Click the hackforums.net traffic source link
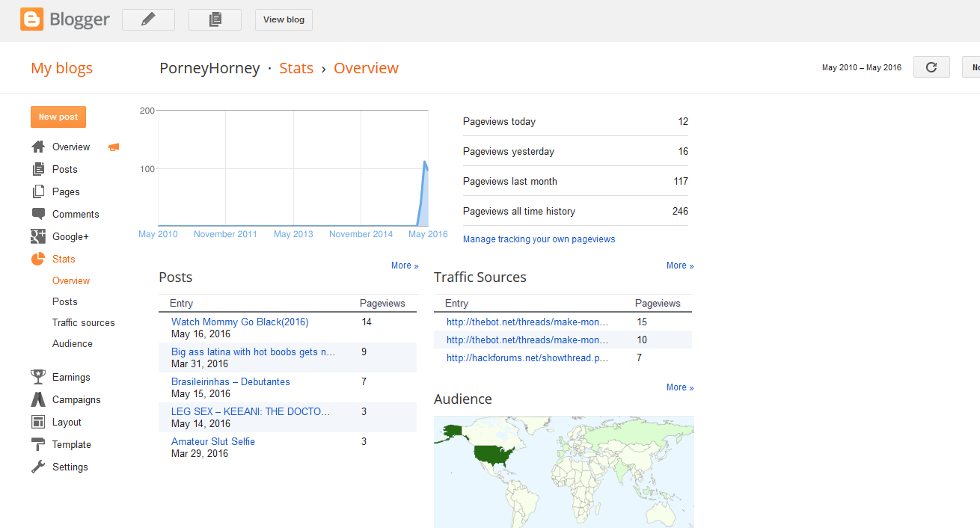 527,358
